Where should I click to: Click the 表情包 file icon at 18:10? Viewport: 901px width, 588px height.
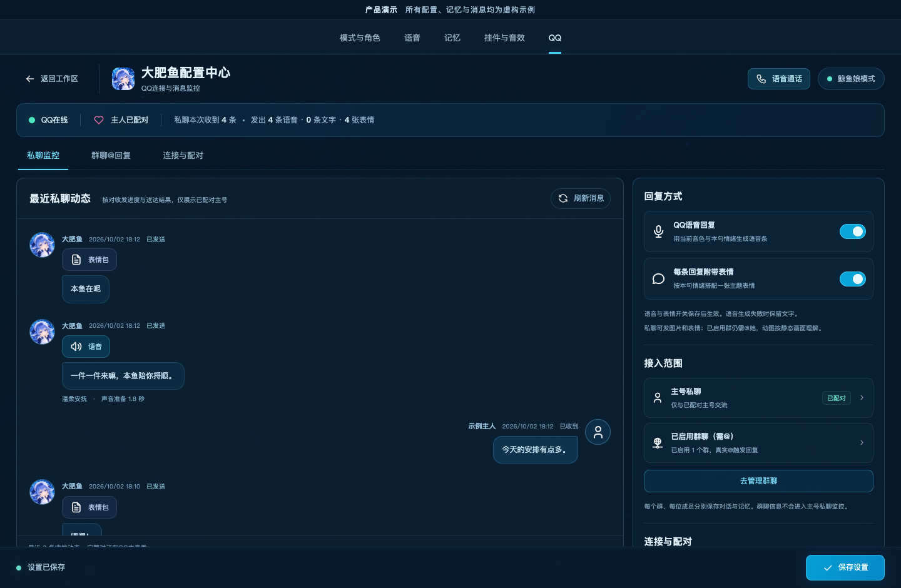pyautogui.click(x=76, y=507)
